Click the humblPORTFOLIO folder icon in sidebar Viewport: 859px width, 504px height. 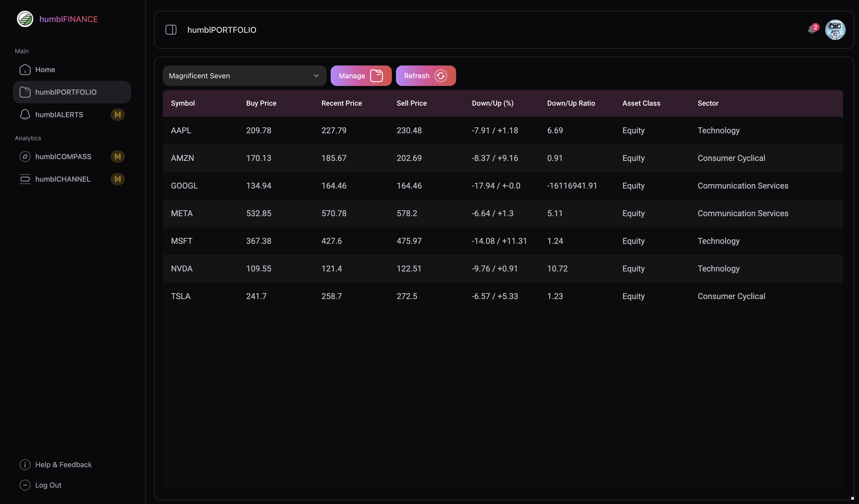(x=25, y=92)
